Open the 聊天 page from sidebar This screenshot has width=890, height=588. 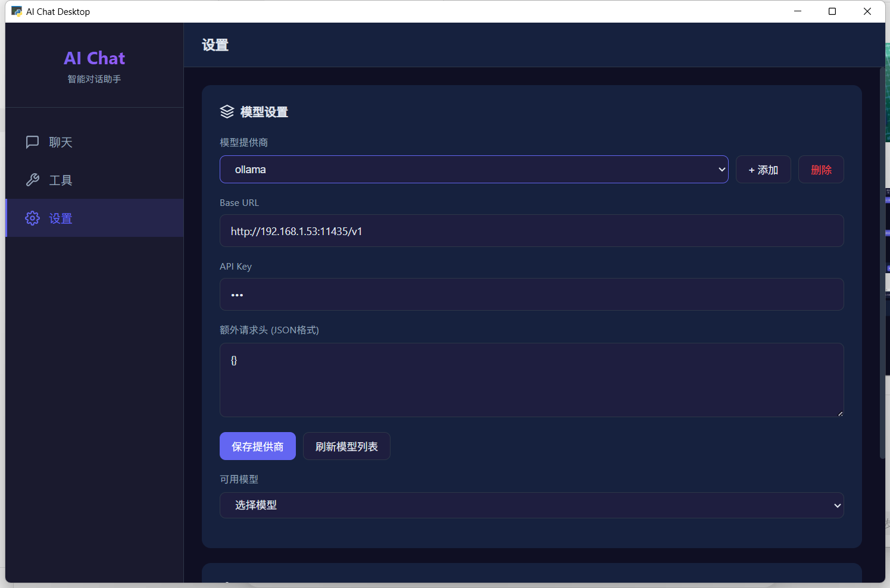[60, 142]
